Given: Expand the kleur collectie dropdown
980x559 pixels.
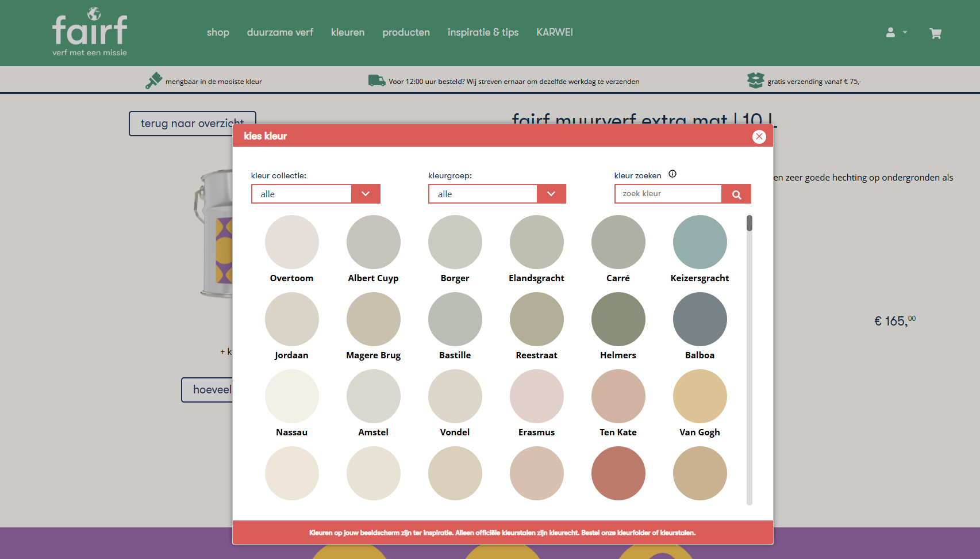Looking at the screenshot, I should point(366,194).
